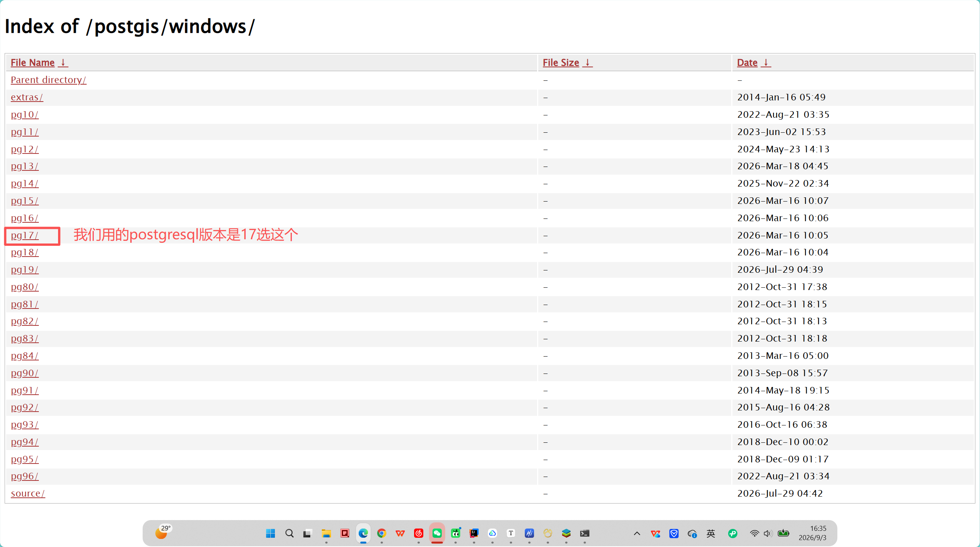980x547 pixels.
Task: Switch to Microsoft Edge in taskbar
Action: point(363,533)
